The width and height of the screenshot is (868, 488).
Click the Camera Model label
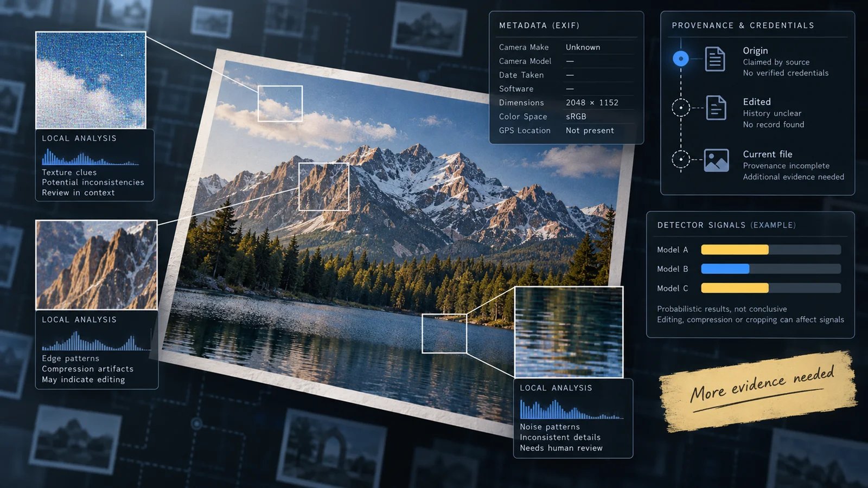[525, 61]
